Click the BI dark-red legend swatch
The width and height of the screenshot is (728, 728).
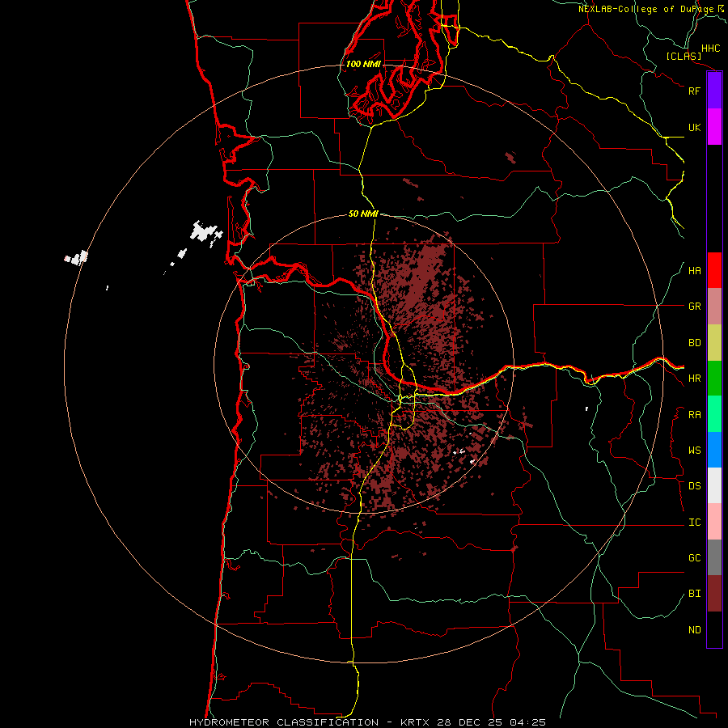click(x=714, y=594)
